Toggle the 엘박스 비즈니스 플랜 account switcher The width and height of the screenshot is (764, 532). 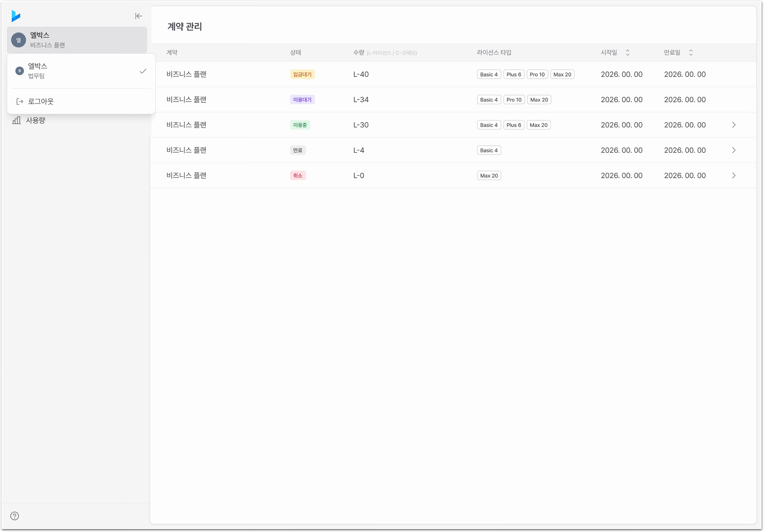point(77,40)
